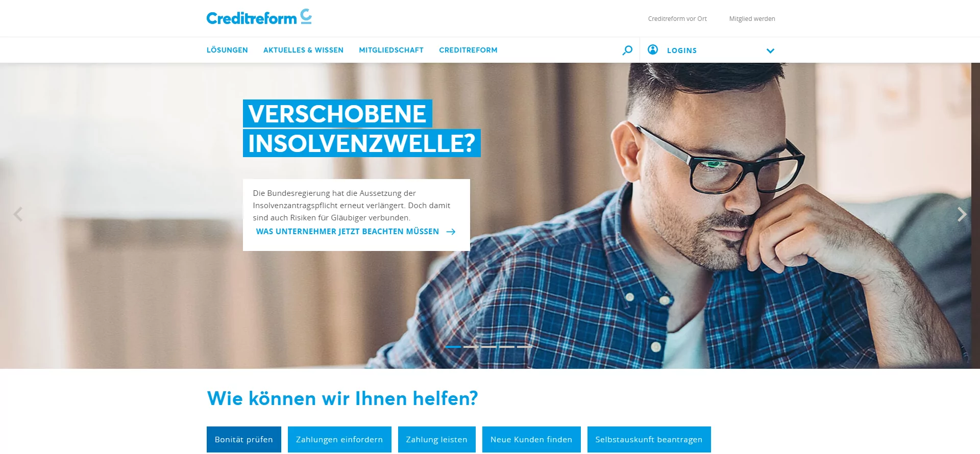This screenshot has height=454, width=980.
Task: Expand the Logins dropdown chevron
Action: (x=770, y=51)
